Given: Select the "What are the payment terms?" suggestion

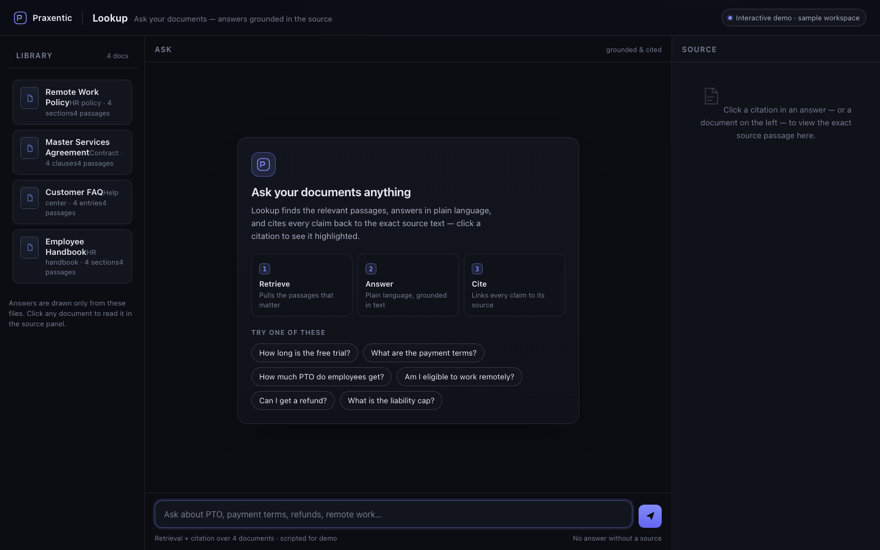Looking at the screenshot, I should tap(424, 353).
